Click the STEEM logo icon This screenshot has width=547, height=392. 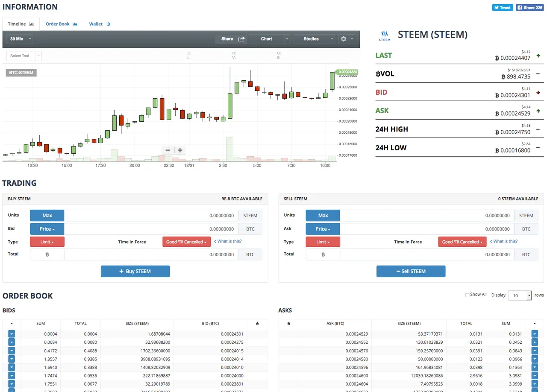pos(385,35)
